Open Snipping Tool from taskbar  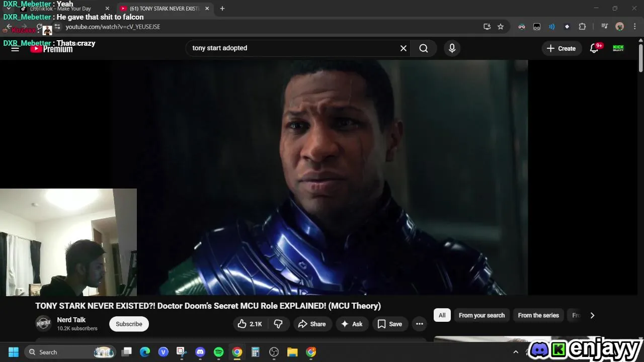(182, 352)
